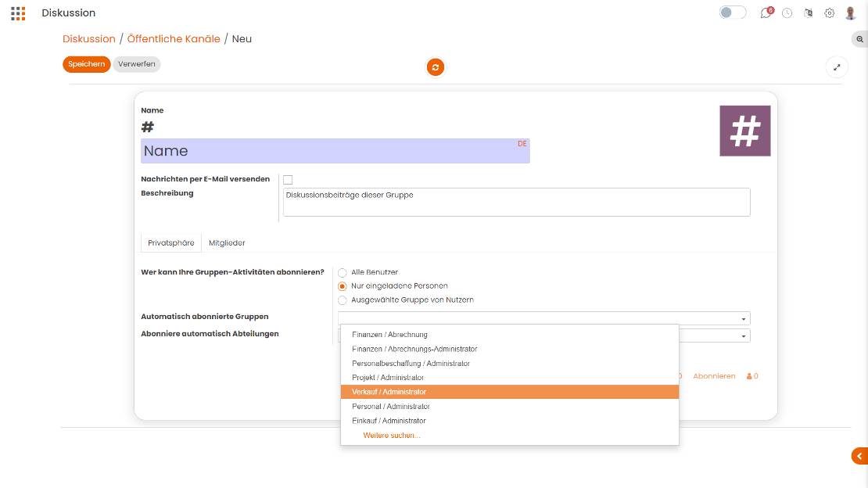The image size is (868, 488).
Task: Choose Verkauf / Administrator entry
Action: click(510, 392)
